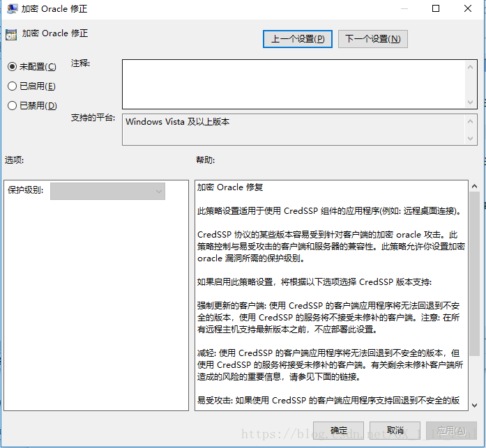Maximize the 加密 Oracle 修正 window

tap(436, 8)
